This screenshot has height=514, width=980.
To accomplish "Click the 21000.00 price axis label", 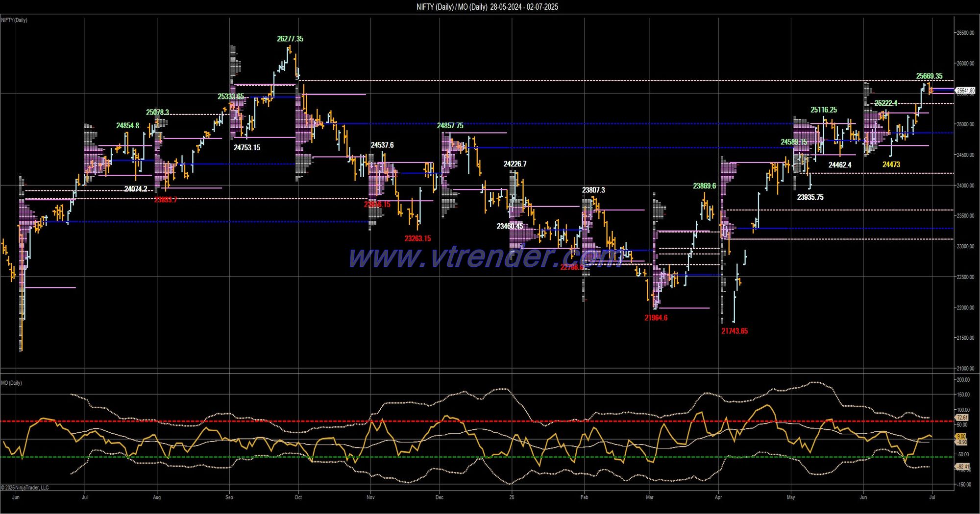I will tap(965, 369).
